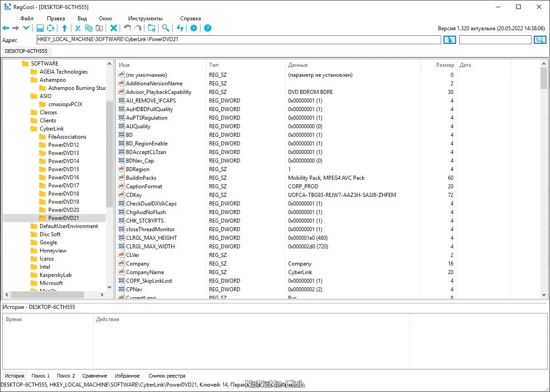Screen dimensions: 550x392
Task: Click the new key folder icon
Action: [152, 28]
